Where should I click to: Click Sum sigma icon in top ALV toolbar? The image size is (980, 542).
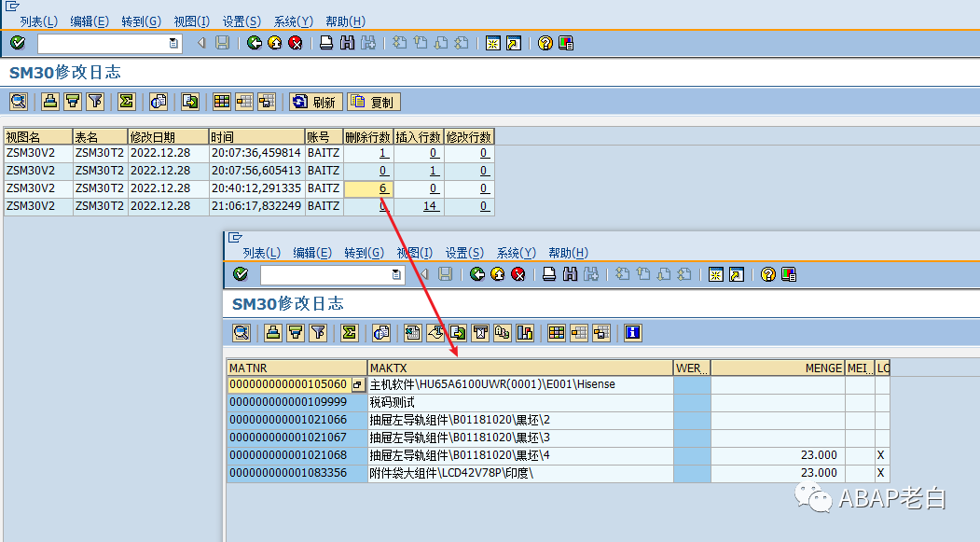126,102
